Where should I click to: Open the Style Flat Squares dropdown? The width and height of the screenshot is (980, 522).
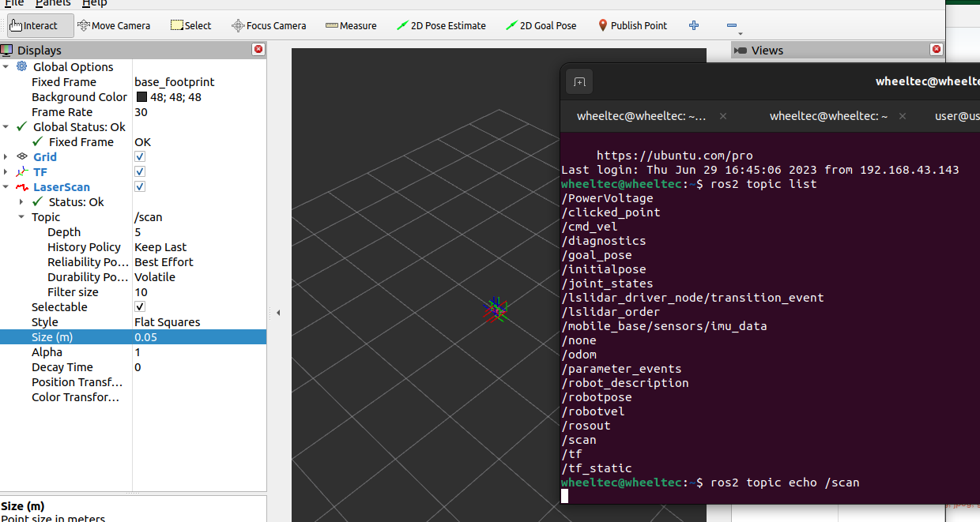pos(199,321)
